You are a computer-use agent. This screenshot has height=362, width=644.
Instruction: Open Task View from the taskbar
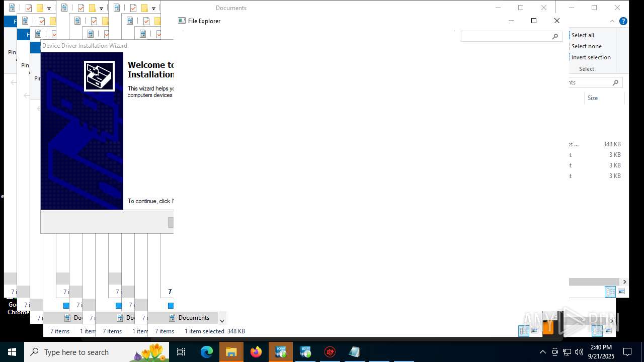[x=181, y=352]
